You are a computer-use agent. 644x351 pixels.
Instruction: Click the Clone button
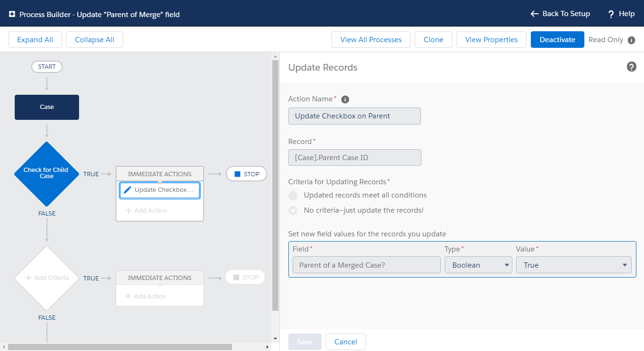(433, 40)
